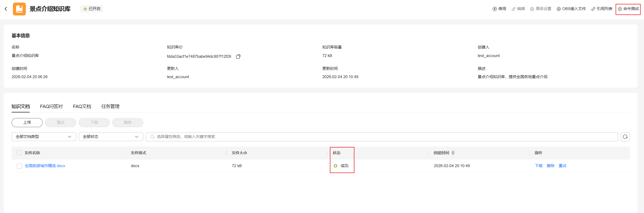Click 下载 link in the file row
This screenshot has width=644, height=213.
coord(539,166)
